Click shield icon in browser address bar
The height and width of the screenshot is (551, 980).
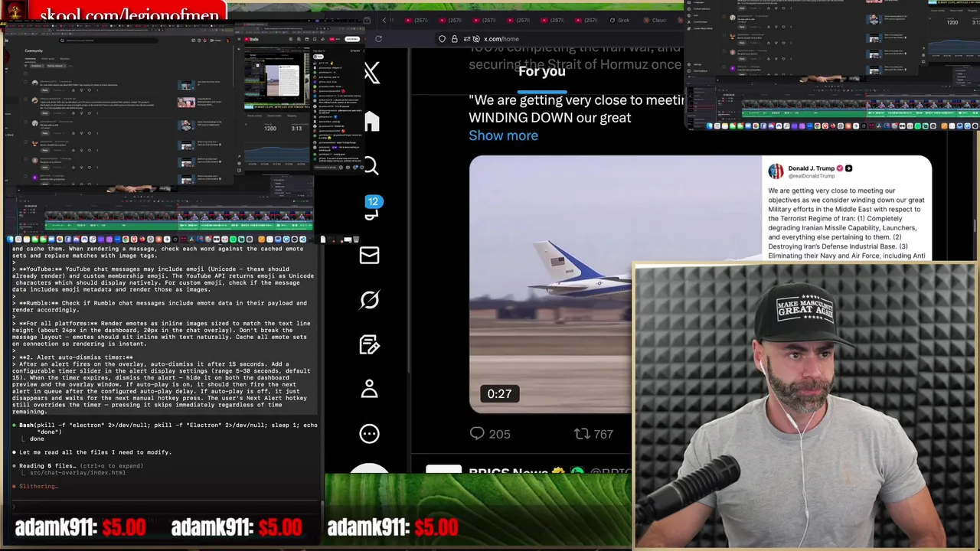point(442,39)
